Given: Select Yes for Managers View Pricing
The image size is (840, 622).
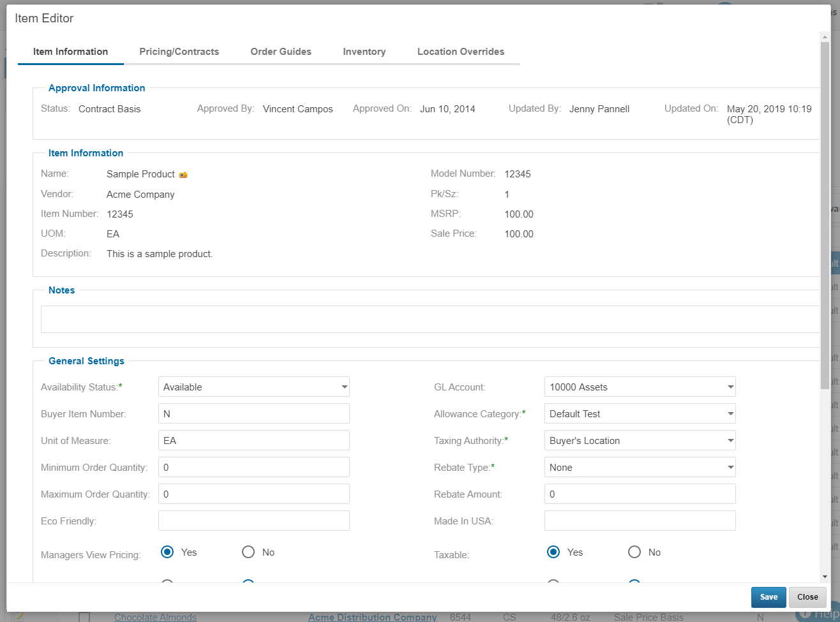Looking at the screenshot, I should click(x=167, y=552).
